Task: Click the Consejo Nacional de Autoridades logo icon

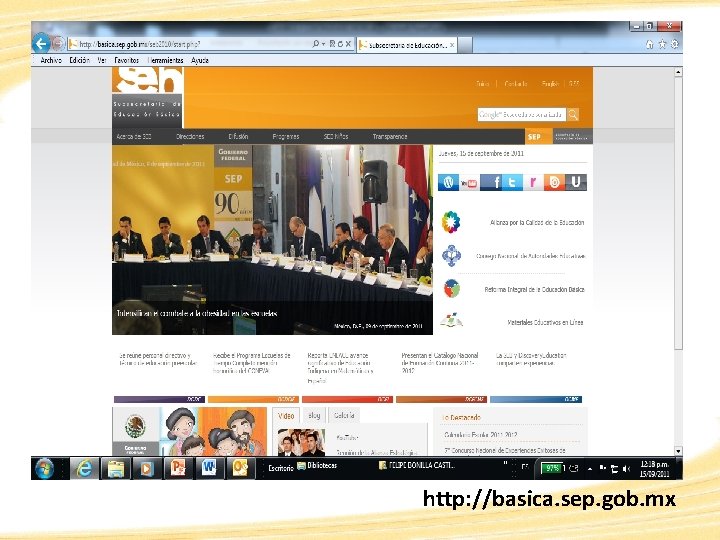Action: [x=451, y=256]
